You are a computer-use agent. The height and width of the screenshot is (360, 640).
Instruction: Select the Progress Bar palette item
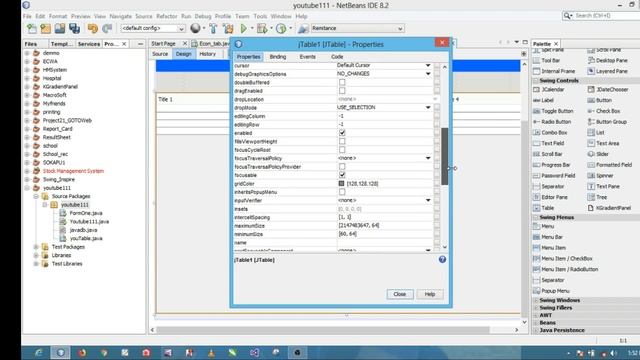(552, 165)
